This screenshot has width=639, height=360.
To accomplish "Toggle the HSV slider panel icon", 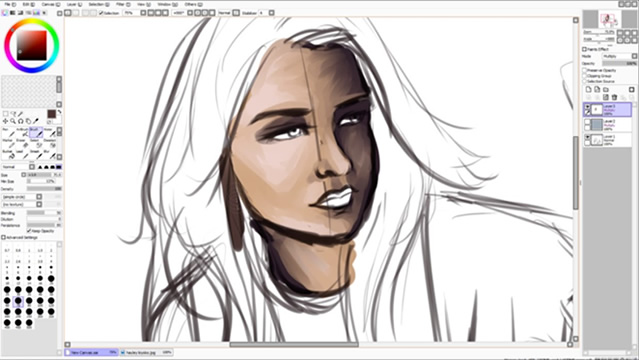I will [20, 13].
